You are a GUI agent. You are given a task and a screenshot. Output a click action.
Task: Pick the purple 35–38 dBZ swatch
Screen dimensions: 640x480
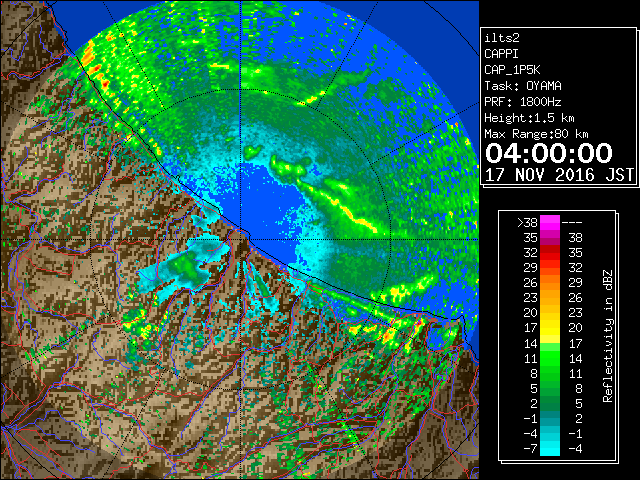click(x=550, y=238)
